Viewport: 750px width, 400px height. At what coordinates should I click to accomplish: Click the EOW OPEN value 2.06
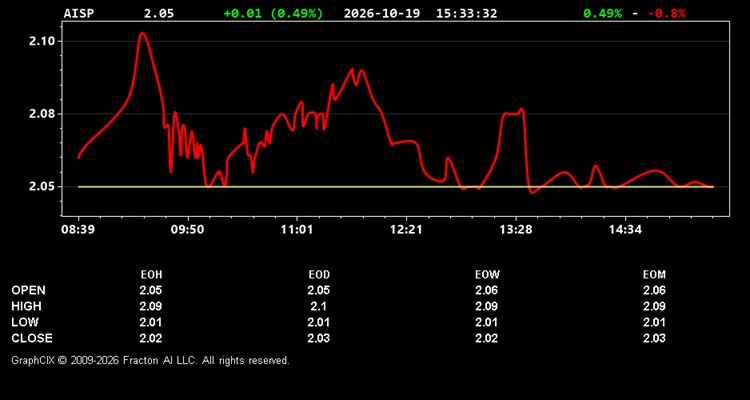[x=486, y=290]
